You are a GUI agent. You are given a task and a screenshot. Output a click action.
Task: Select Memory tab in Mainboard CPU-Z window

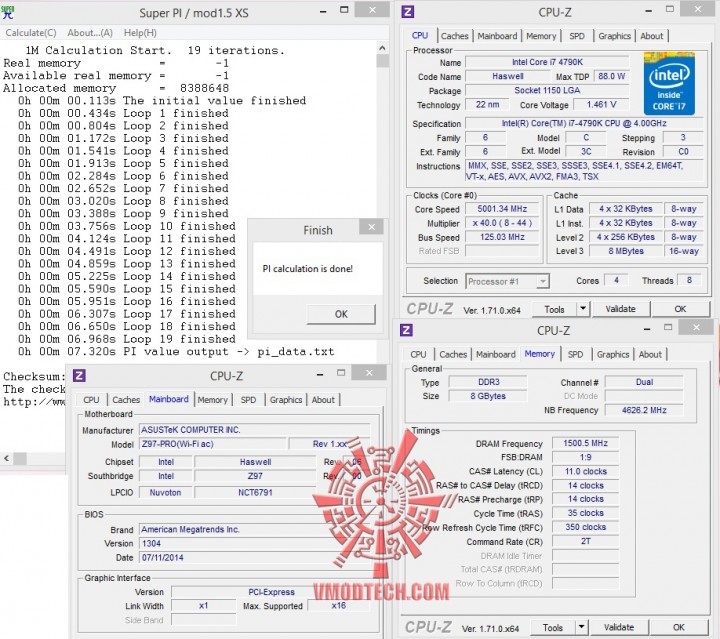pos(212,400)
